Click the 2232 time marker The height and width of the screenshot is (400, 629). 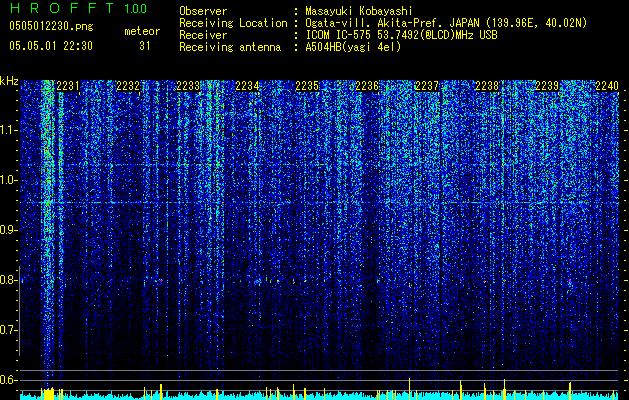pyautogui.click(x=128, y=86)
